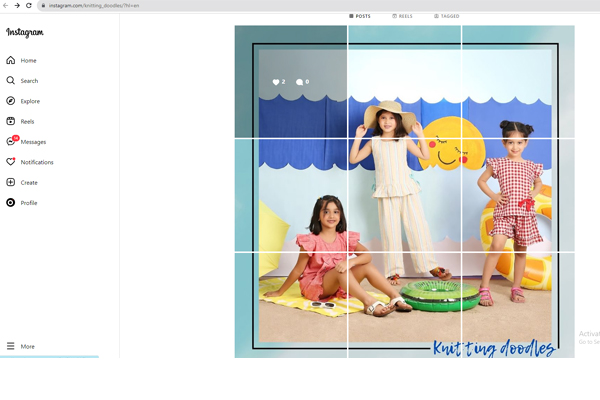Go to Reels in the sidebar
Screen dimensions: 600x400
[x=11, y=121]
